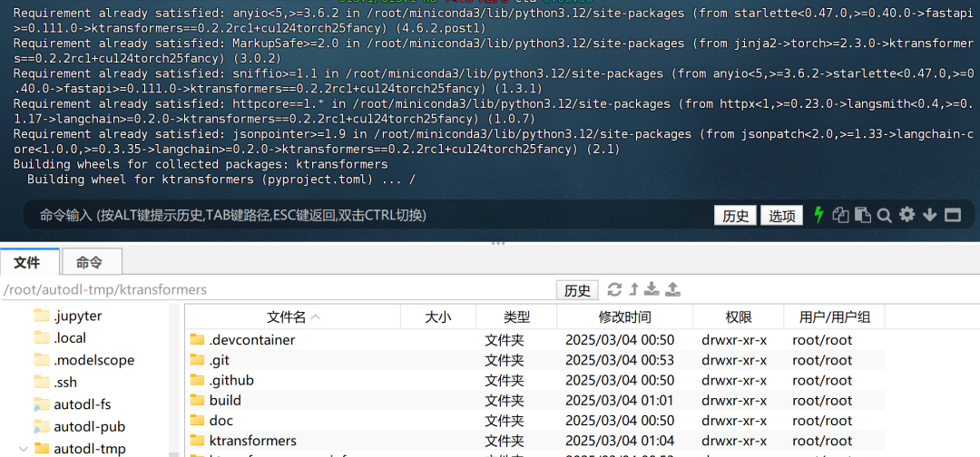
Task: Select the build folder in the file list
Action: click(x=225, y=400)
